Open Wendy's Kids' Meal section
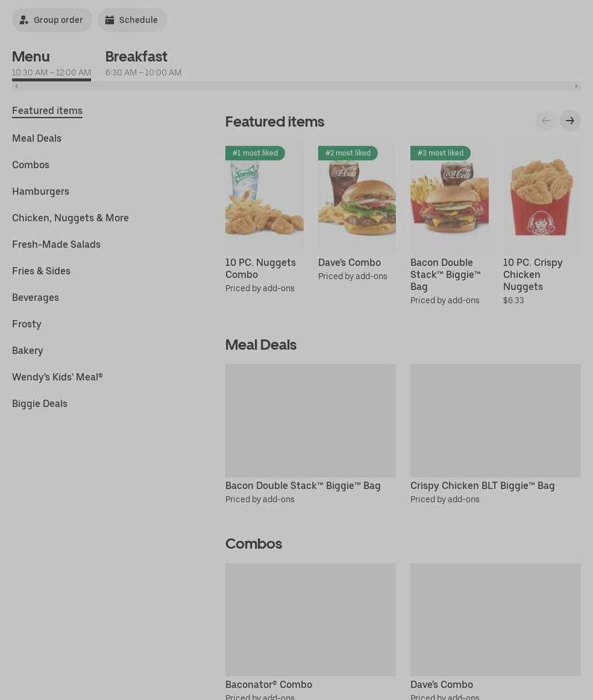Screen dimensions: 593x700 (57, 377)
